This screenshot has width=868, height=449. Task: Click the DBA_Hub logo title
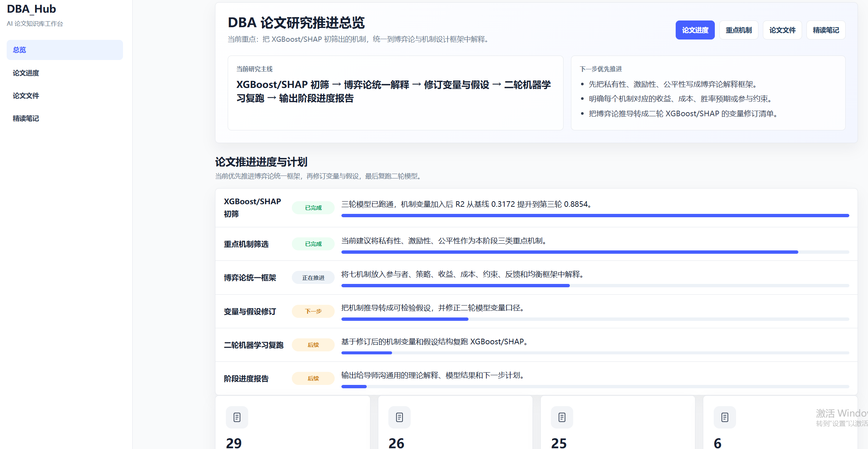pyautogui.click(x=31, y=9)
